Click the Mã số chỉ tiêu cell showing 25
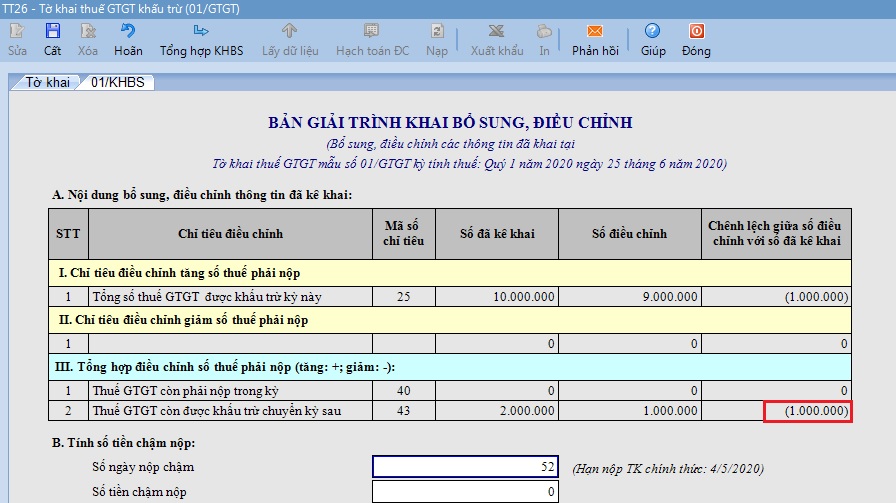The image size is (896, 503). (403, 297)
